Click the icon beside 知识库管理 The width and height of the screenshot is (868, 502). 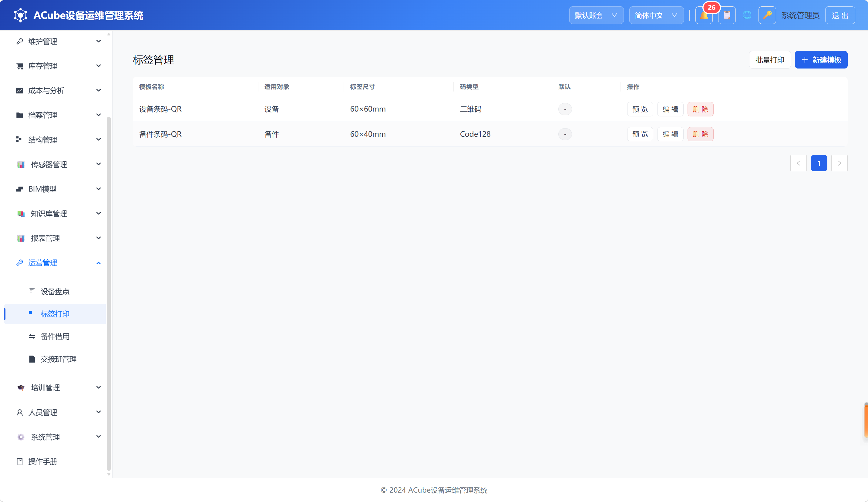[21, 214]
